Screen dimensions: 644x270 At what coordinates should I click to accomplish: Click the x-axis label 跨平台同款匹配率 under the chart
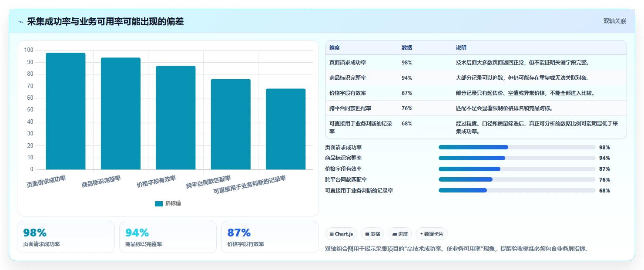point(208,182)
